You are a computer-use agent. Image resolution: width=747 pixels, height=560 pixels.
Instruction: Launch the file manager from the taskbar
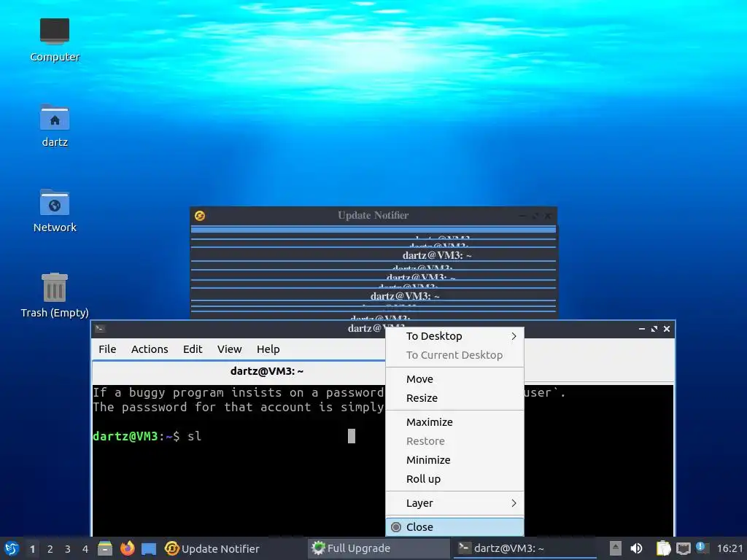[x=105, y=548]
